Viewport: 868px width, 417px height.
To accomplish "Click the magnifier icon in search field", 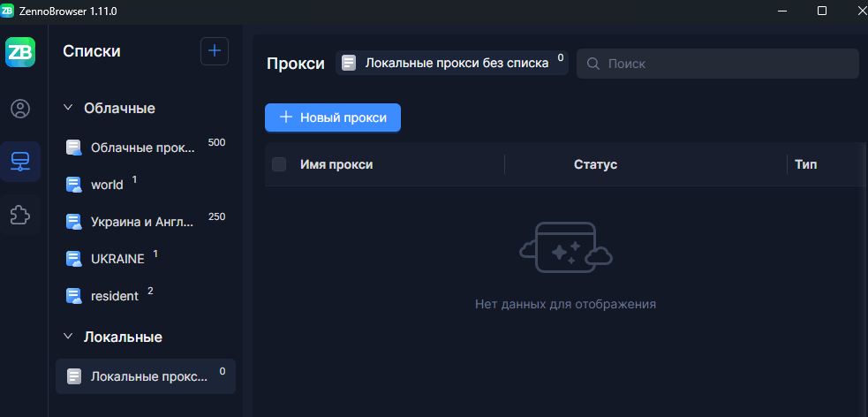I will (x=593, y=64).
